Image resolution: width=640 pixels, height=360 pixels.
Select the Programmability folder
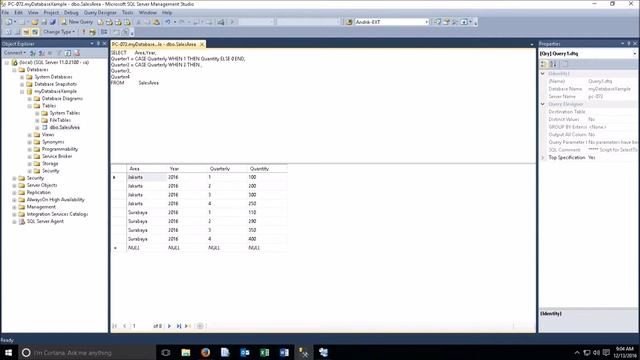60,149
